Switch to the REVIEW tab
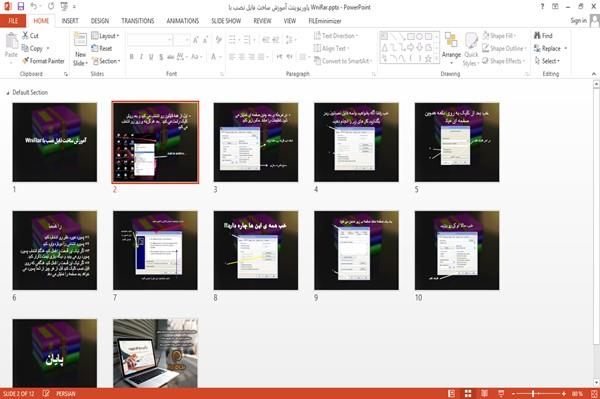 [262, 21]
